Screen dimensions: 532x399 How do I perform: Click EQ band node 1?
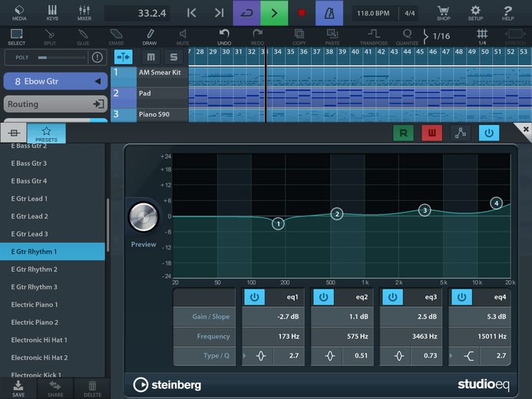pyautogui.click(x=278, y=223)
